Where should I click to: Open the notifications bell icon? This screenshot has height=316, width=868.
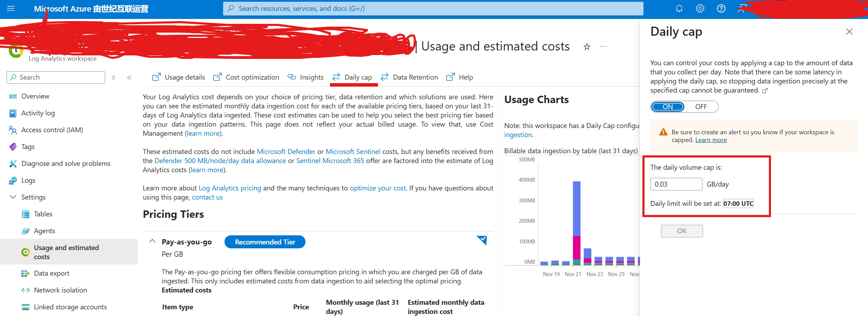[x=679, y=8]
